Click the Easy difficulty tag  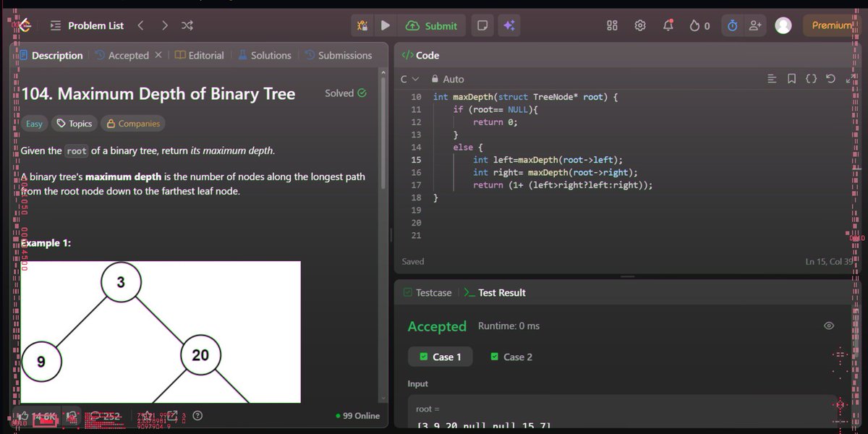pyautogui.click(x=35, y=124)
